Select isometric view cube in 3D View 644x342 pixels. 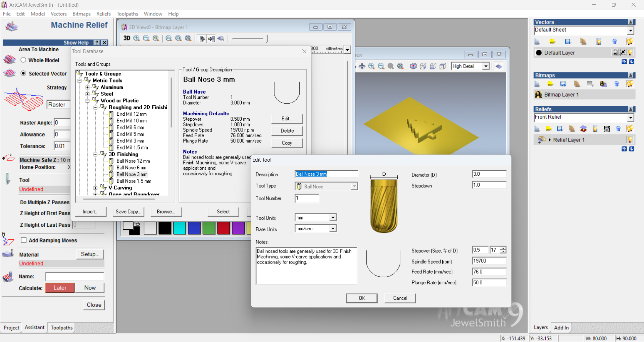tap(413, 66)
